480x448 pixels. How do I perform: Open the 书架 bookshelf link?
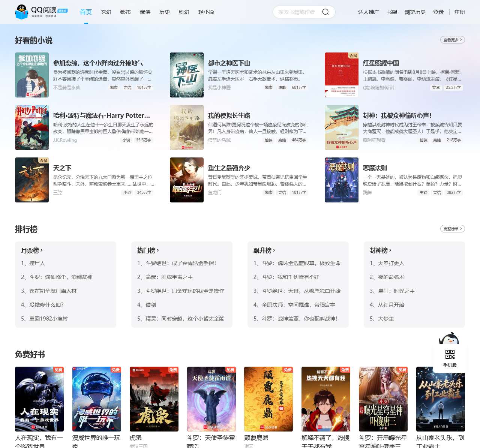point(392,12)
